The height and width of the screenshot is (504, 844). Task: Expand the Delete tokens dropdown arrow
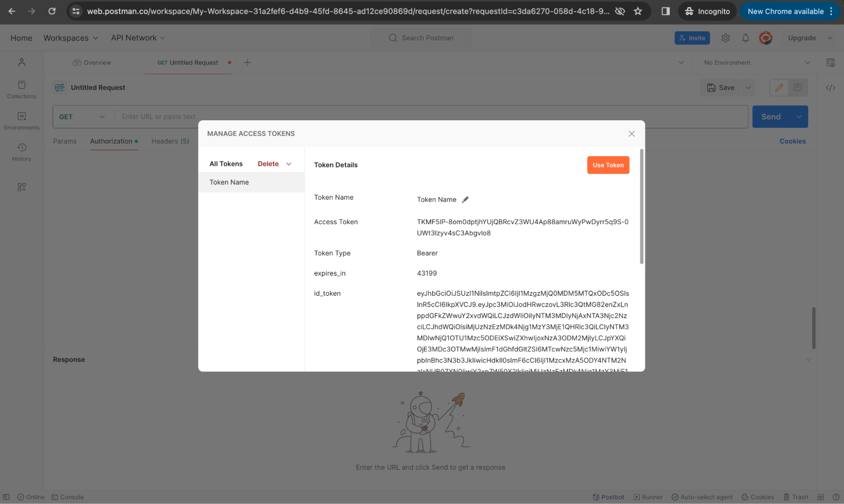[289, 164]
